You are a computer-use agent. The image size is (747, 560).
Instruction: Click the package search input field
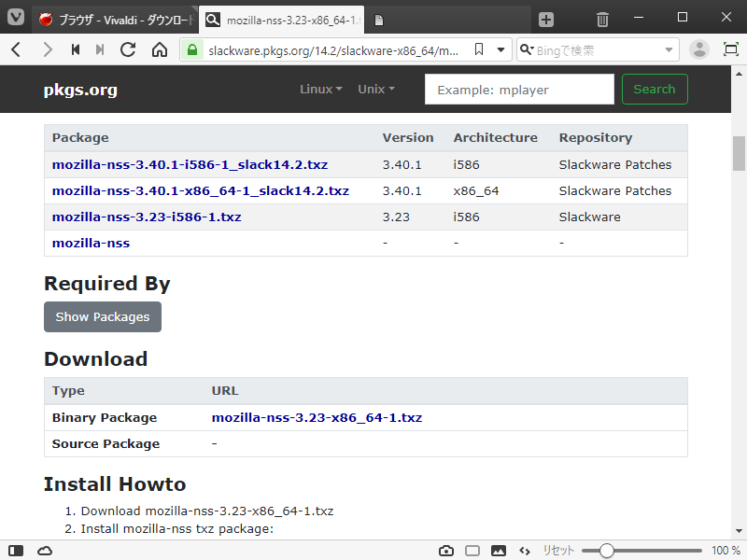coord(519,89)
